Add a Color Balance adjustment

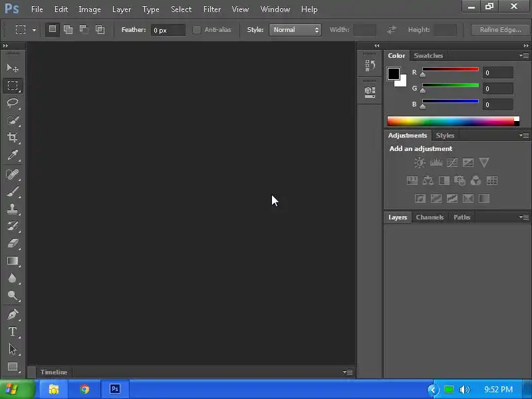pyautogui.click(x=428, y=180)
